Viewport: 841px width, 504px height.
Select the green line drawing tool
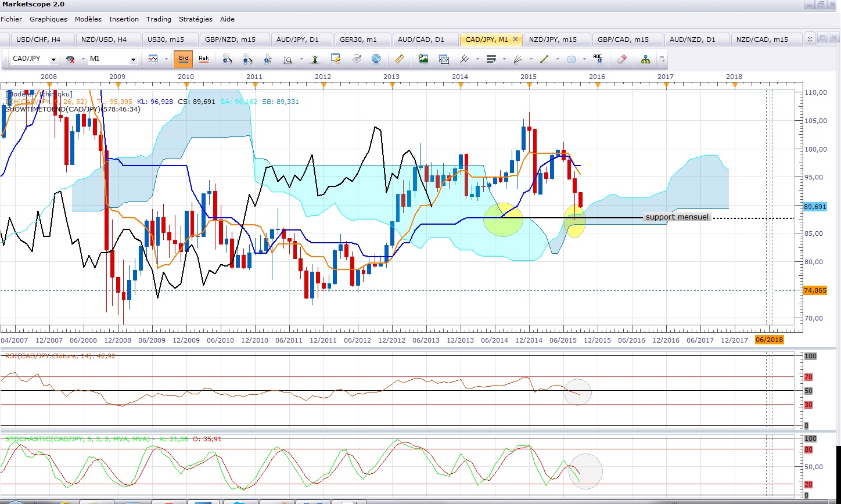pyautogui.click(x=544, y=59)
